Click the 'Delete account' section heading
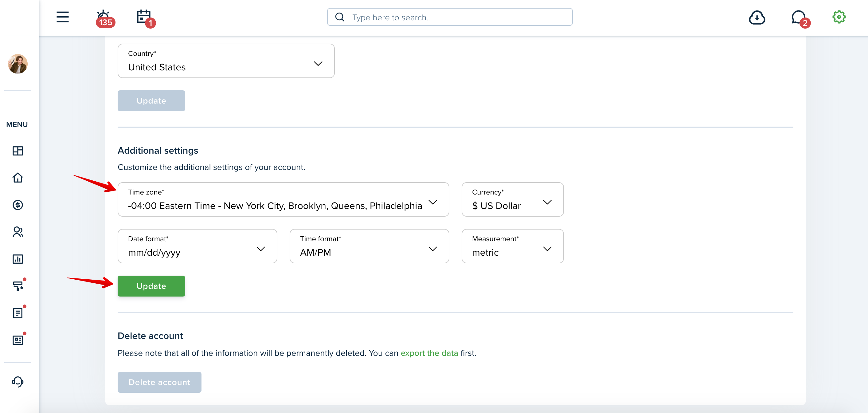 150,336
